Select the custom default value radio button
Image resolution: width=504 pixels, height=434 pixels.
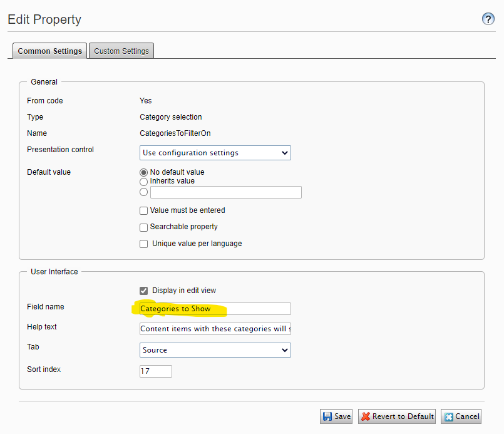[144, 192]
